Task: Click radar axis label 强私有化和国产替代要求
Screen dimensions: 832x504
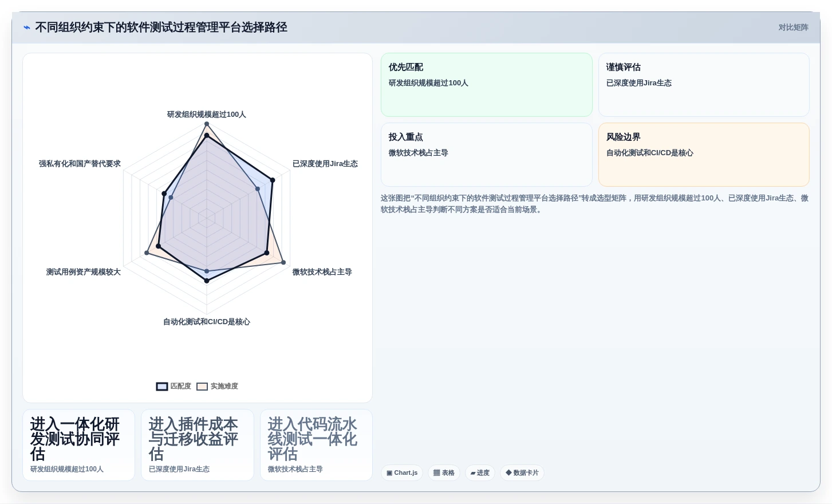Action: 80,164
